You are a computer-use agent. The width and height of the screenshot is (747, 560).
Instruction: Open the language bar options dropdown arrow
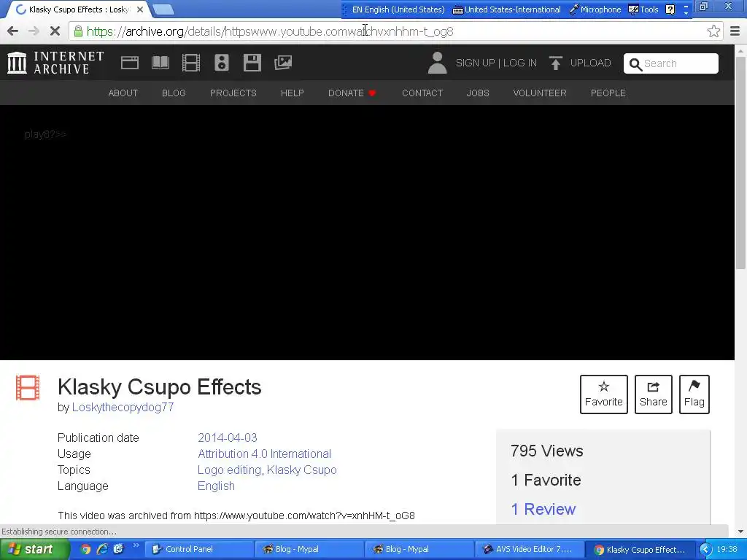tap(686, 12)
